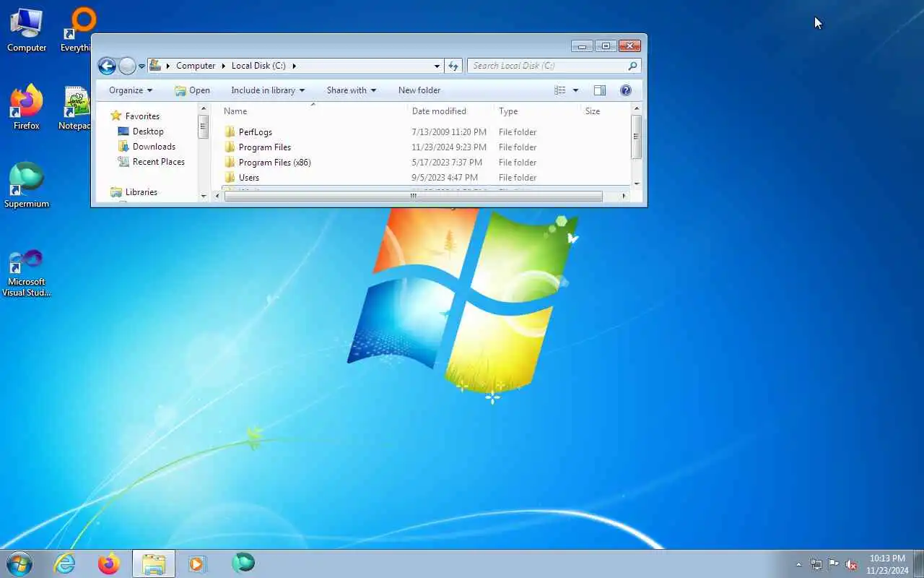Image resolution: width=924 pixels, height=578 pixels.
Task: Click the Favorites star icon
Action: [116, 116]
